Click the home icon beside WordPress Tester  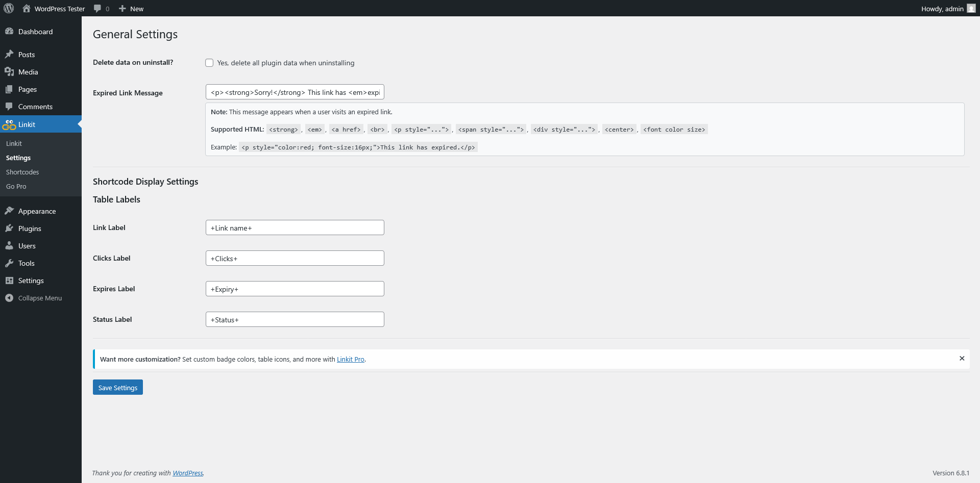coord(27,8)
